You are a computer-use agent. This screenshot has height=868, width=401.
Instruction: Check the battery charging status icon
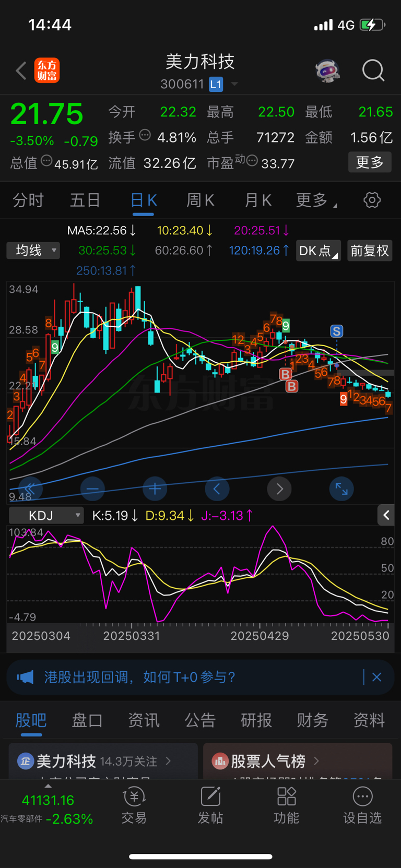click(372, 25)
